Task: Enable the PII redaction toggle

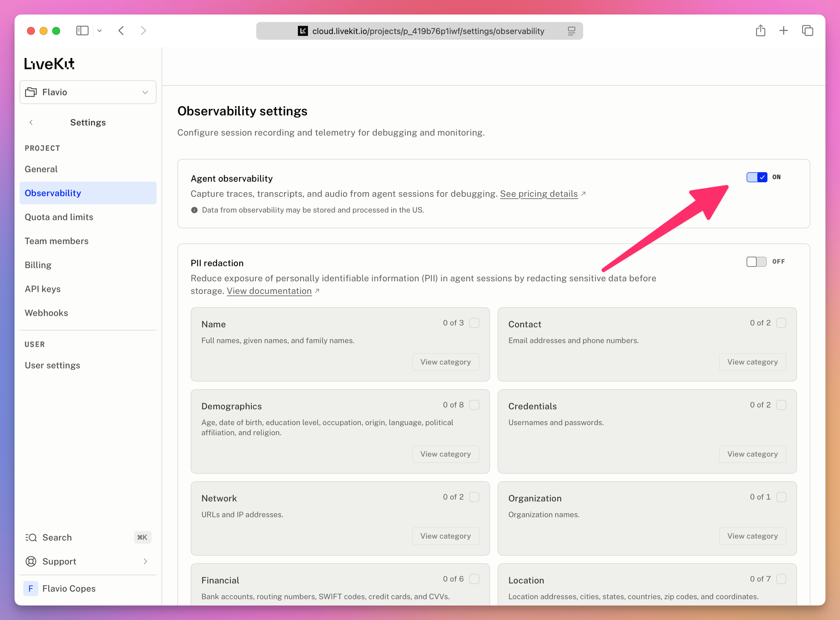Action: click(757, 262)
